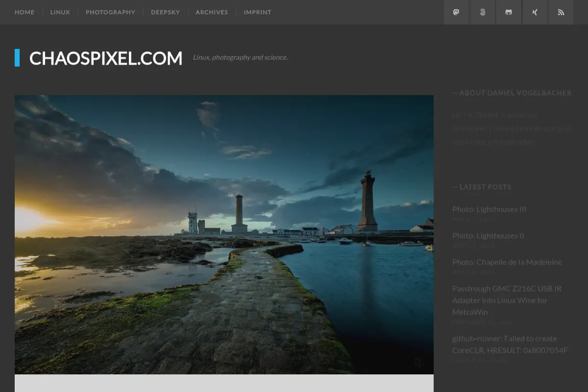588x392 pixels.
Task: Go to the Home menu item
Action: tap(24, 12)
